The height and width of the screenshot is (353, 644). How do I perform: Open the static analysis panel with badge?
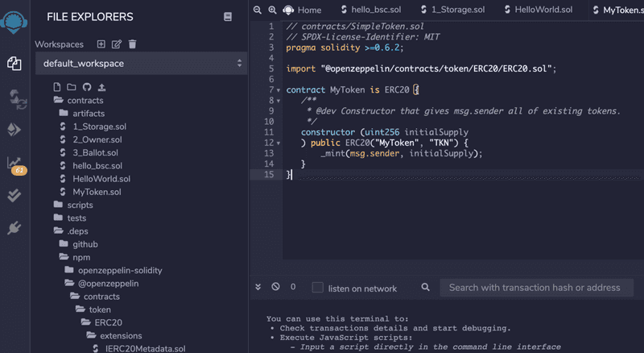pos(14,164)
